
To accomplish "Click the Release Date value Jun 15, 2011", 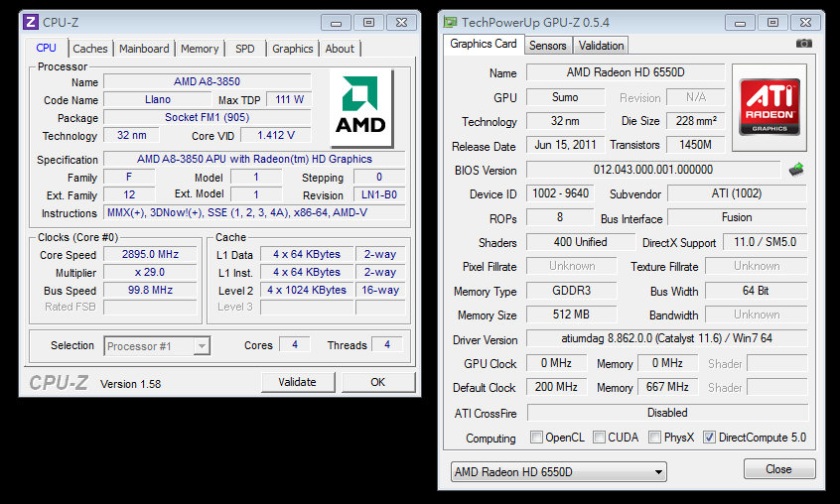I will [565, 145].
